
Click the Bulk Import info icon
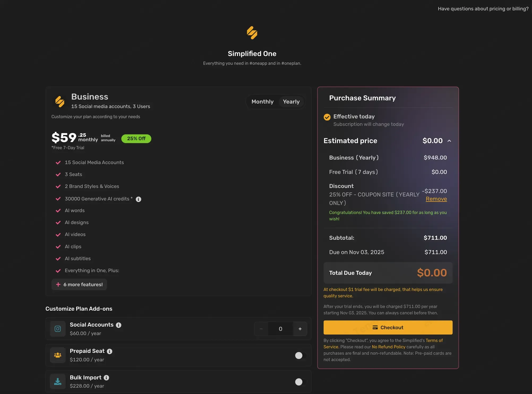tap(106, 378)
